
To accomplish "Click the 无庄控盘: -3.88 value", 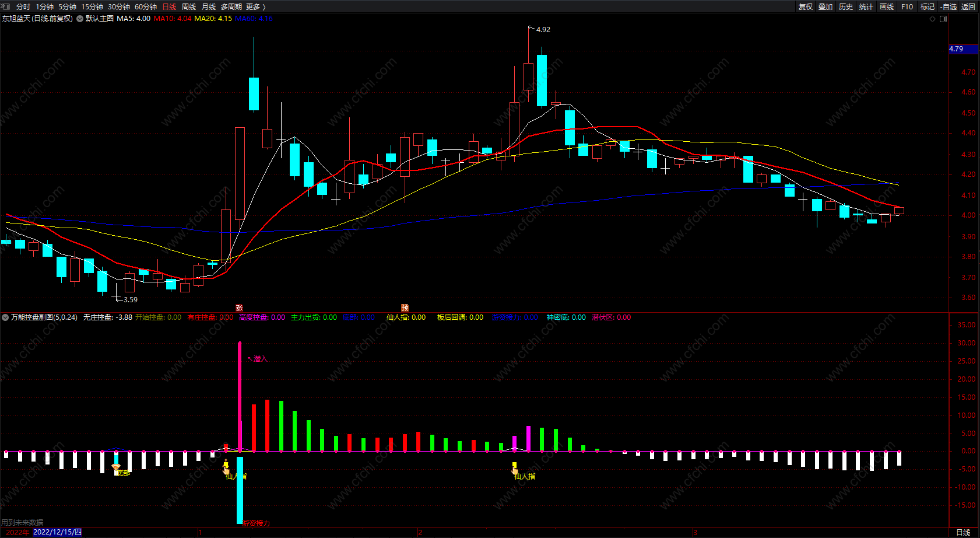I will click(x=108, y=317).
